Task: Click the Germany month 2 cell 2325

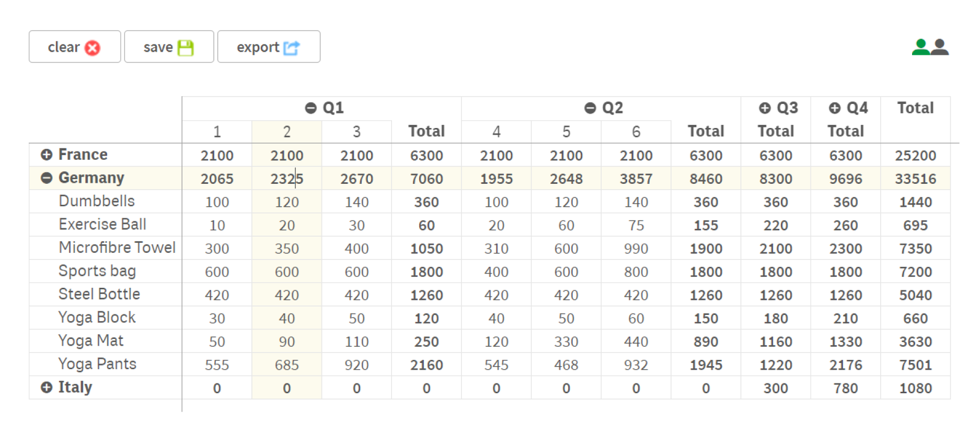Action: 287,179
